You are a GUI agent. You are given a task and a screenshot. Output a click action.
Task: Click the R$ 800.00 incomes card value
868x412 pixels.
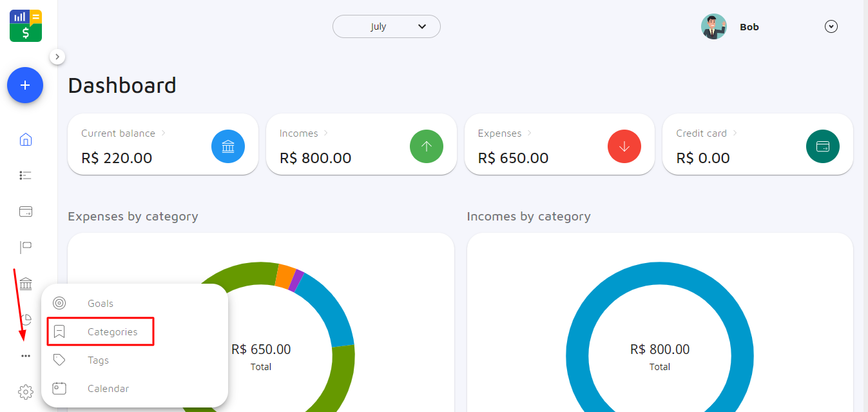pyautogui.click(x=316, y=158)
